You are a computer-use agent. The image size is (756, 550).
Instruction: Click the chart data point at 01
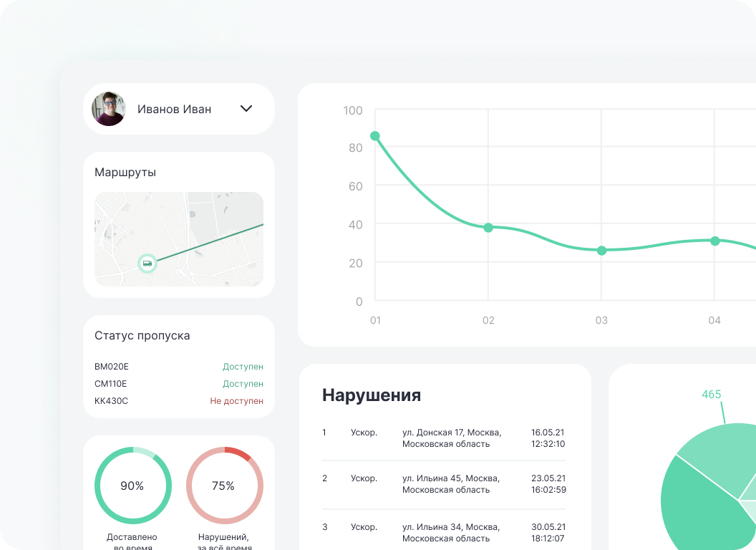pos(375,136)
